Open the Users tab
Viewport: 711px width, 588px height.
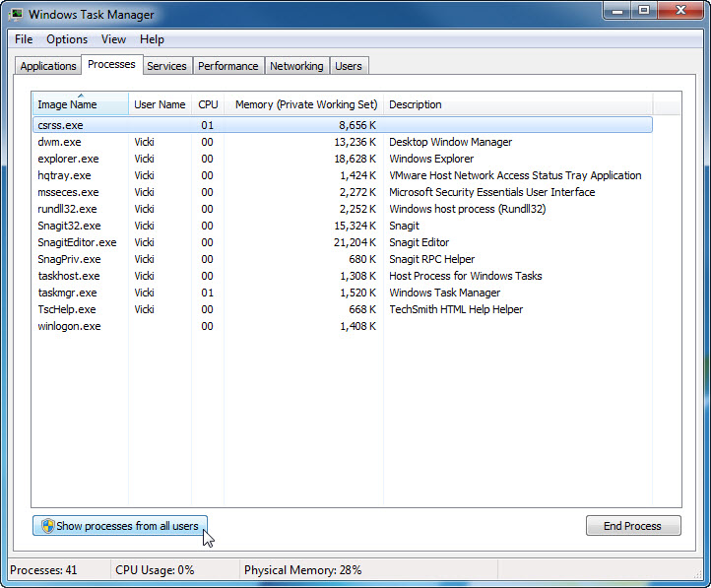pyautogui.click(x=349, y=66)
